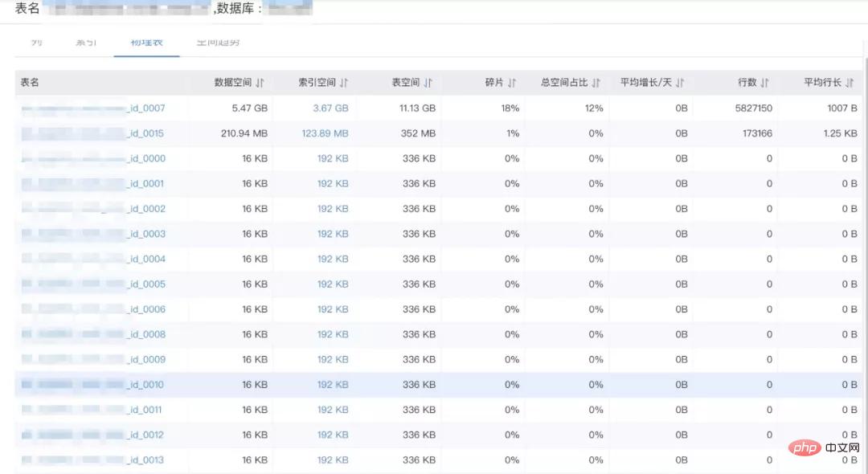The width and height of the screenshot is (868, 474).
Task: Sort the table by 碎片 icon
Action: (512, 83)
